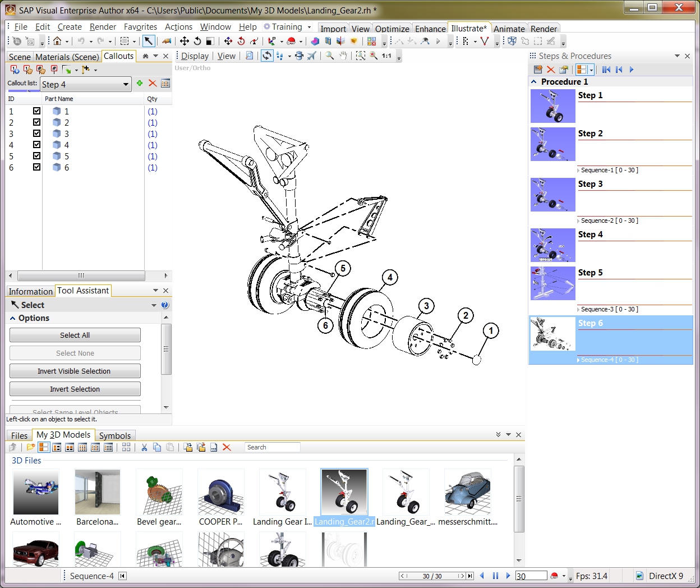Click the copy icon in 3D Models toolbar
This screenshot has width=700, height=588.
tap(157, 447)
